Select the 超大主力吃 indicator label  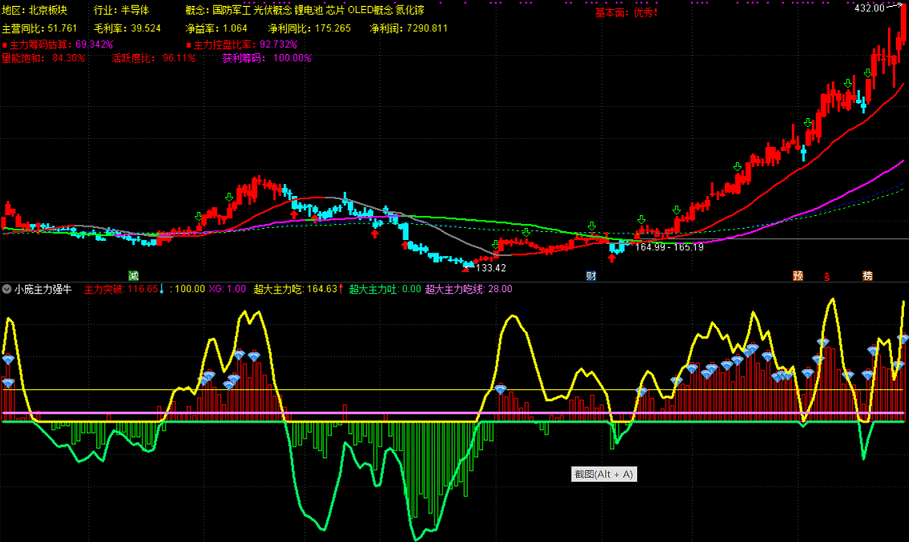(x=297, y=289)
